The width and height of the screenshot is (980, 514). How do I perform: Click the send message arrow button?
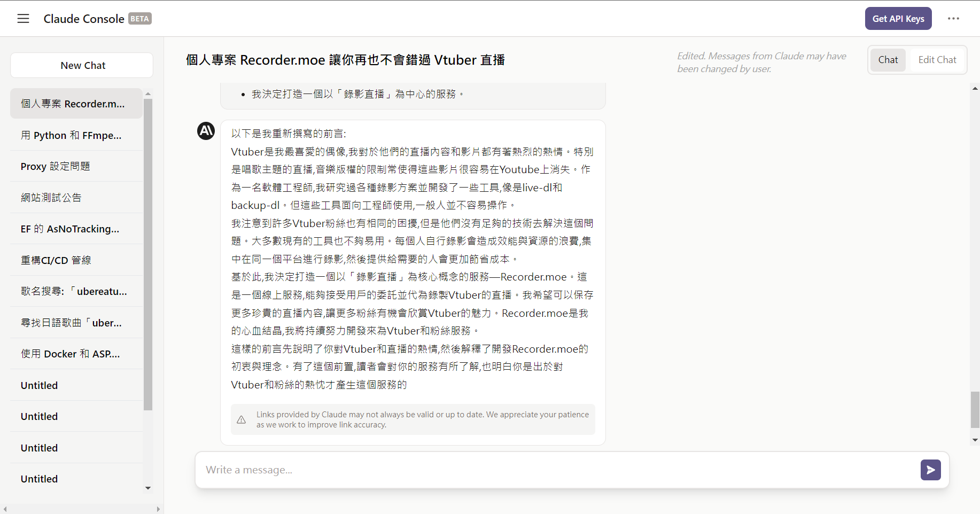[930, 470]
